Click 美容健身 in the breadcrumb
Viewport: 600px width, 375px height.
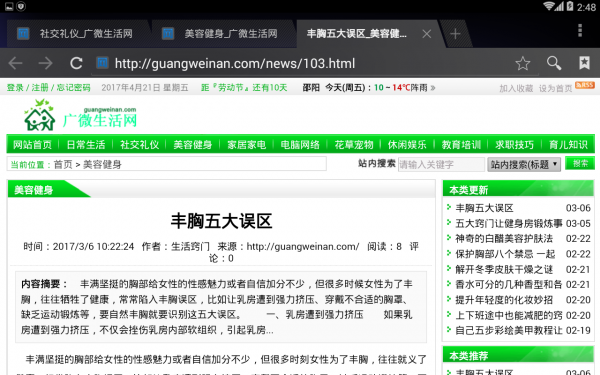(x=102, y=165)
